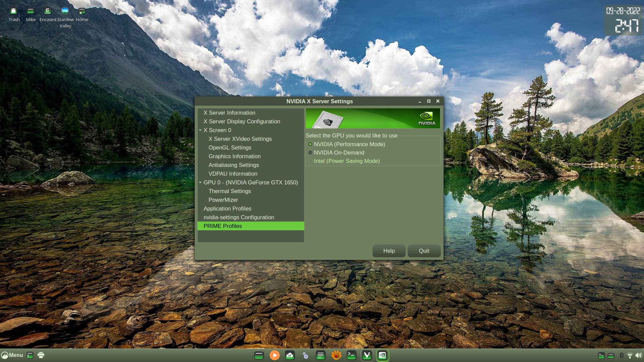This screenshot has height=362, width=644.
Task: Open the volume speaker tray icon
Action: coord(638,355)
